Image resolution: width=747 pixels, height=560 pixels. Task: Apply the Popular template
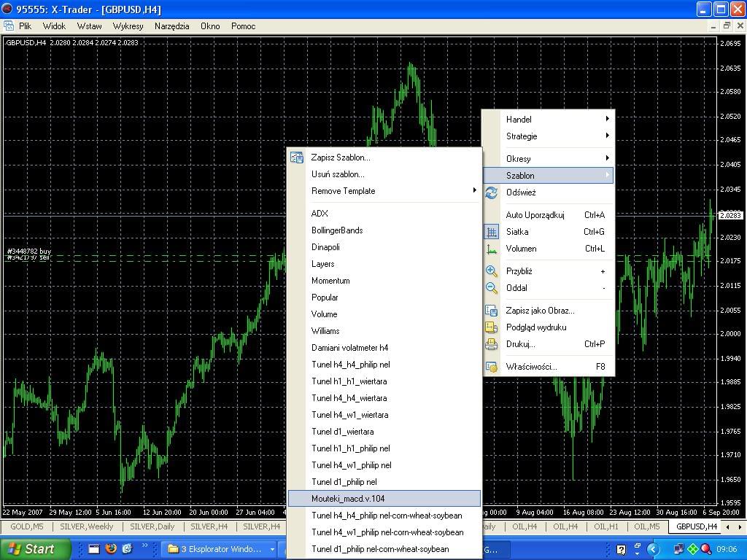tap(384, 297)
